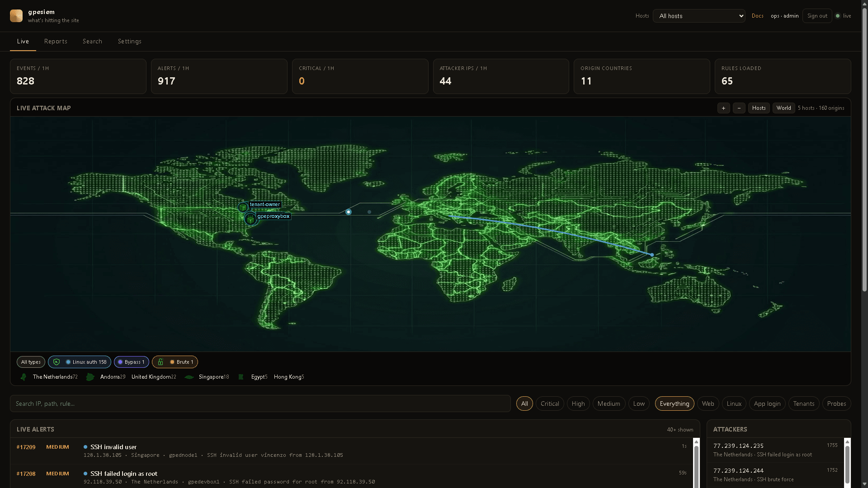Toggle the Brute 1 filter chip
868x488 pixels.
[x=175, y=362]
